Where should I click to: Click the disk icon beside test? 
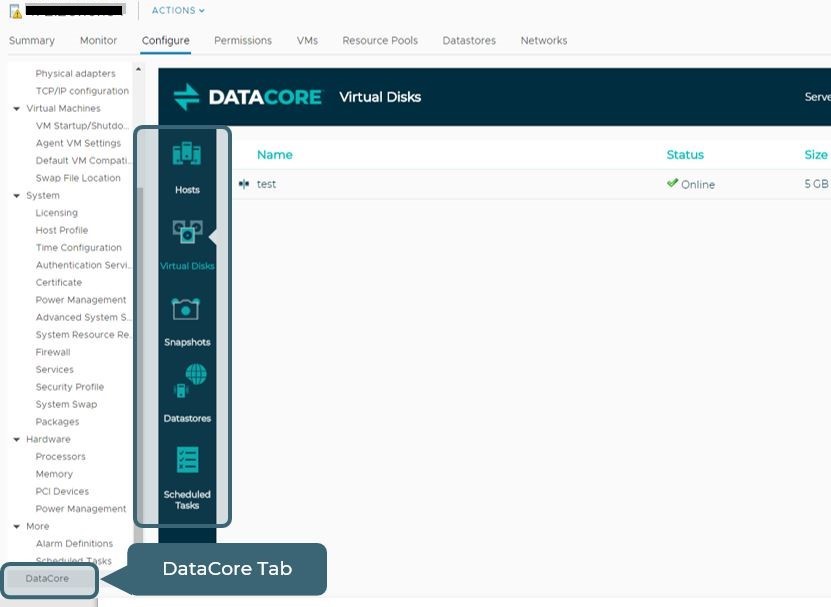click(243, 184)
